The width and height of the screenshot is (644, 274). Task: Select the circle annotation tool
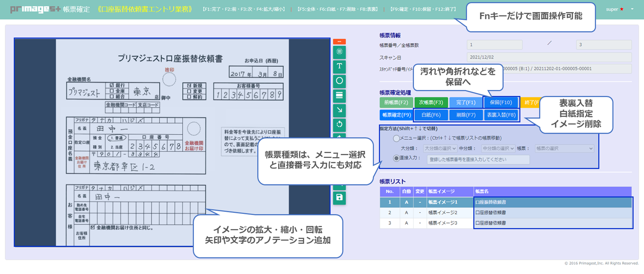point(339,80)
